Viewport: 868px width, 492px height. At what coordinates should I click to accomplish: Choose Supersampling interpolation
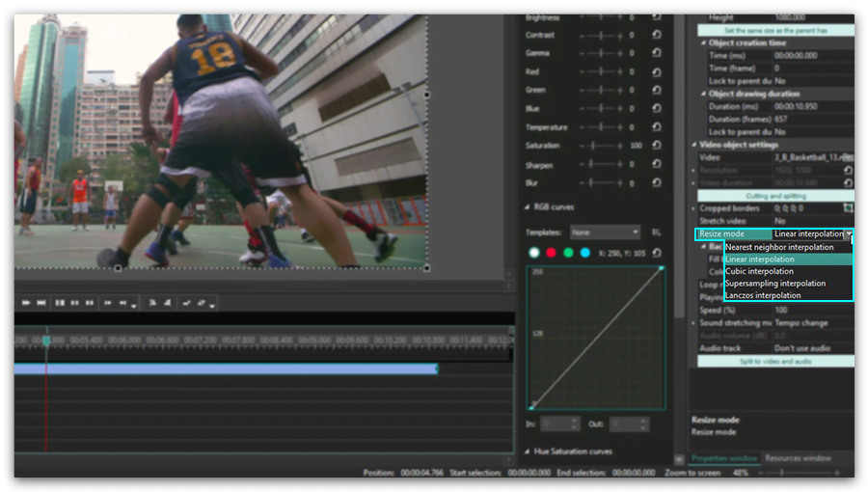click(788, 284)
